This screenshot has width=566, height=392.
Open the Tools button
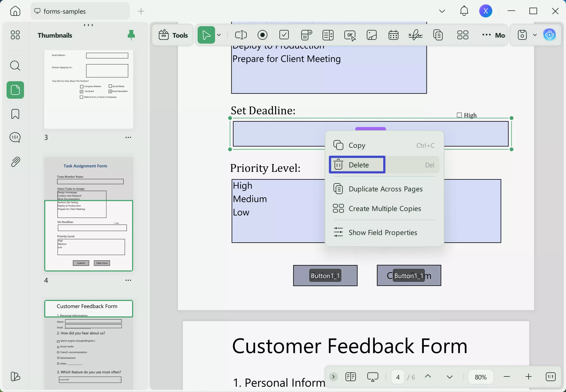coord(173,35)
